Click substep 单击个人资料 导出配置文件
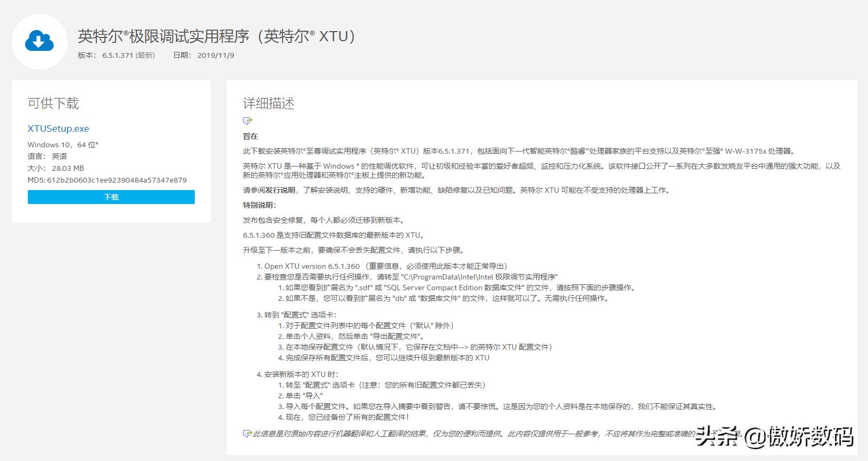The height and width of the screenshot is (461, 868). (352, 336)
